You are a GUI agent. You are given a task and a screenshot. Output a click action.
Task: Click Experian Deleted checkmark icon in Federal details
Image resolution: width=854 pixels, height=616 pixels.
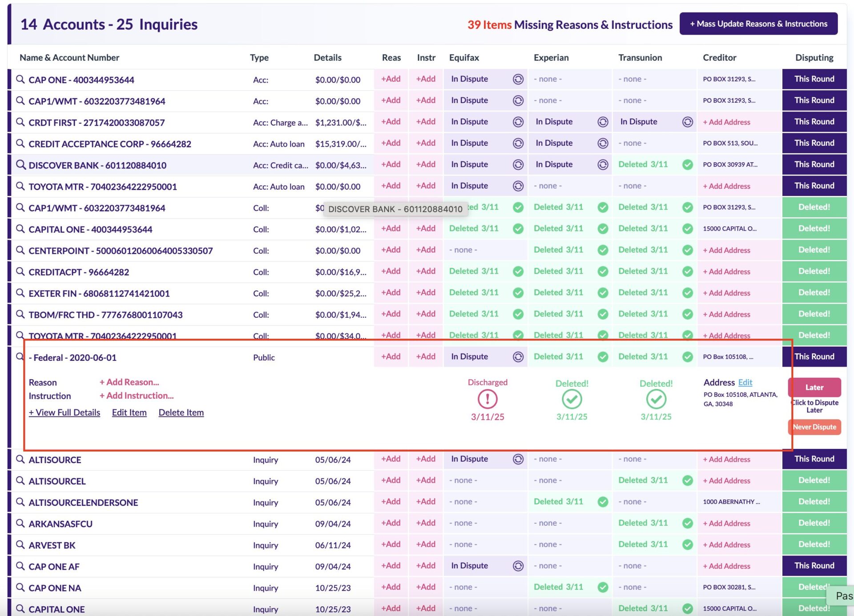tap(572, 399)
